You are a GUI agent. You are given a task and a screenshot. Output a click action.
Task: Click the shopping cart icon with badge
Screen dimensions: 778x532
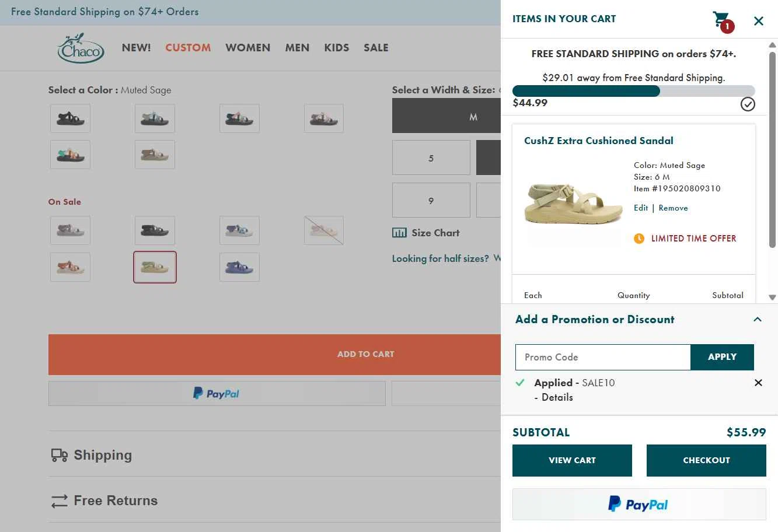tap(723, 21)
